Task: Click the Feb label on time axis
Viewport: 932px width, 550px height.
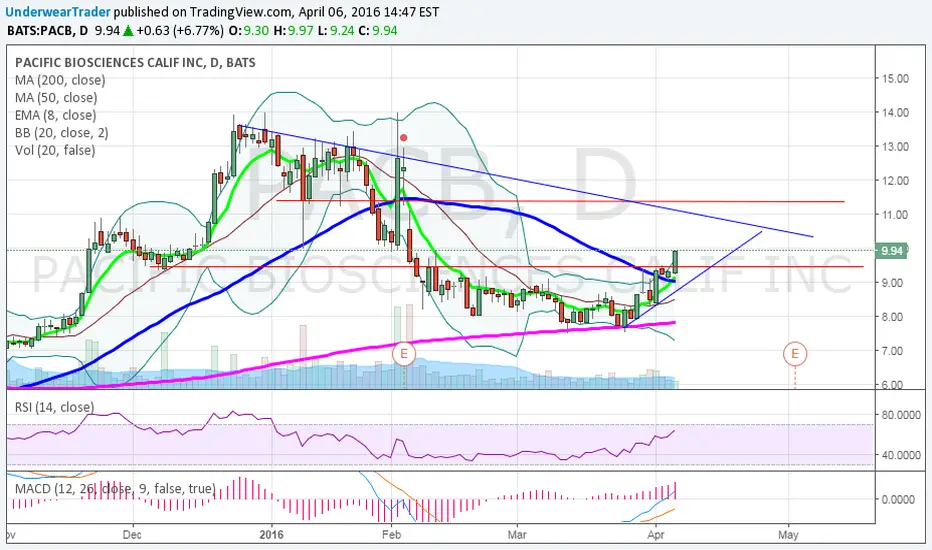Action: [391, 535]
